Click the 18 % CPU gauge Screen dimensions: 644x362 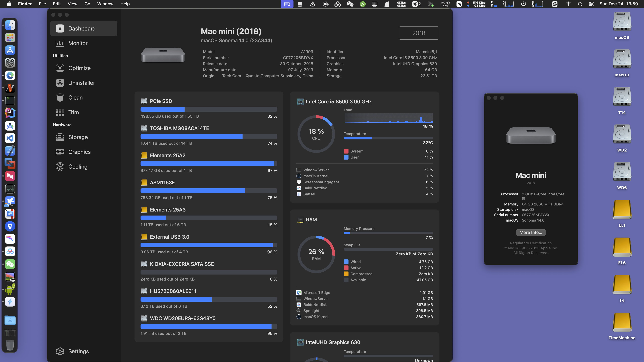316,134
